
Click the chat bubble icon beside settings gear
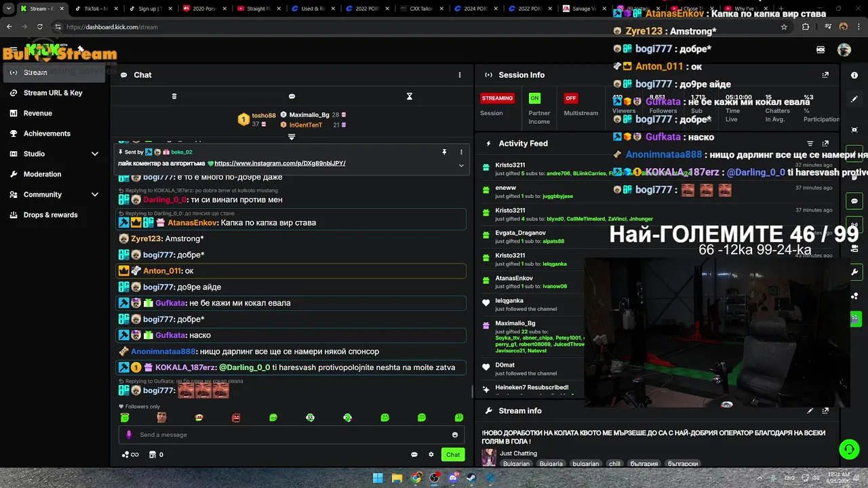point(414,455)
